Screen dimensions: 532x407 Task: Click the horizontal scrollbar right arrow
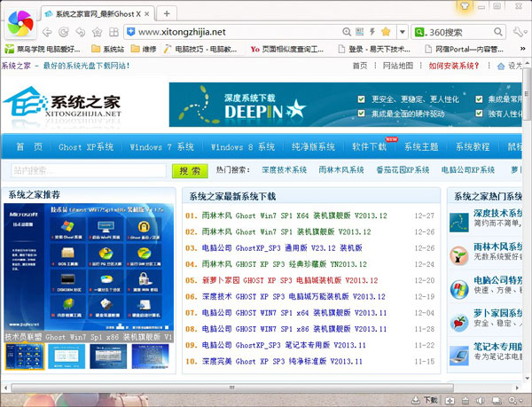pyautogui.click(x=517, y=387)
